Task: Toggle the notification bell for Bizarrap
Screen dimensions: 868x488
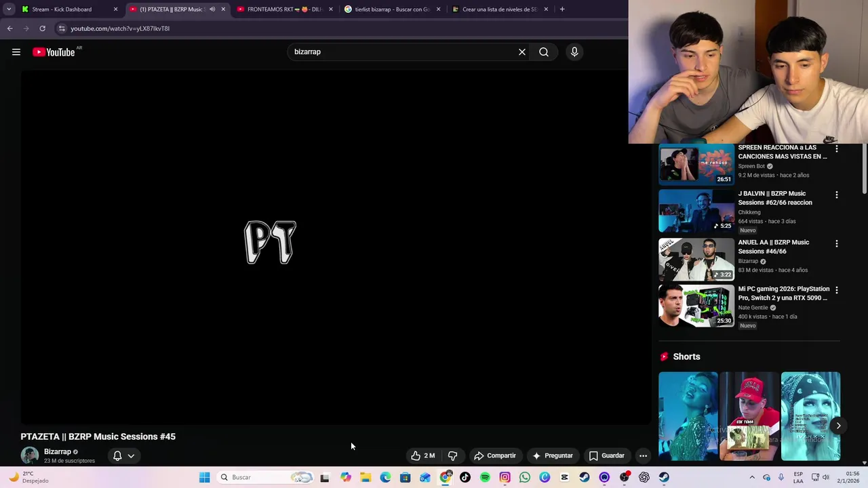Action: click(x=117, y=455)
